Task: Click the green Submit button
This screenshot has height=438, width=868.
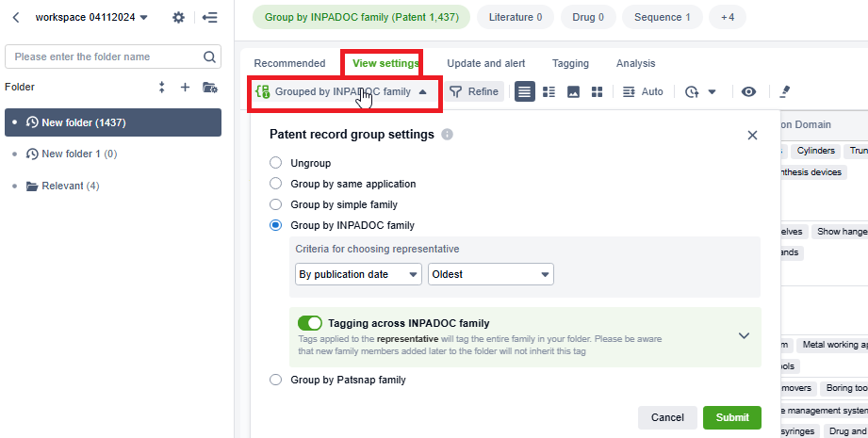Action: pos(731,417)
